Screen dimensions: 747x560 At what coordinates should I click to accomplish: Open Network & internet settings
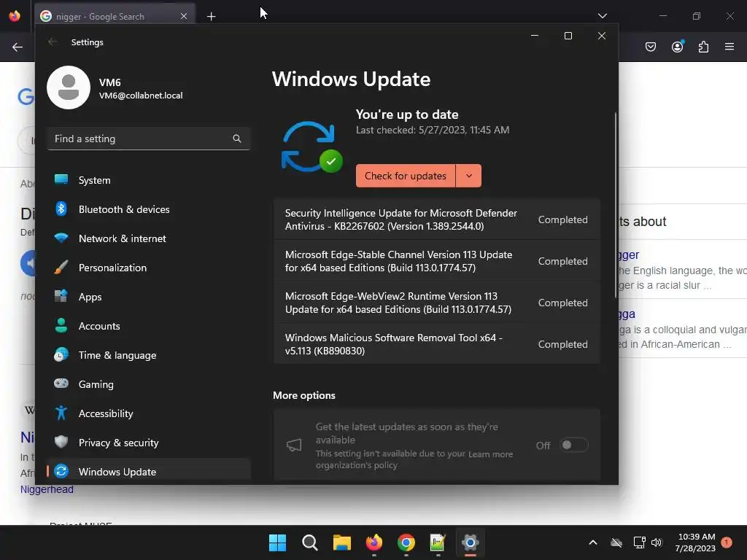point(149,238)
